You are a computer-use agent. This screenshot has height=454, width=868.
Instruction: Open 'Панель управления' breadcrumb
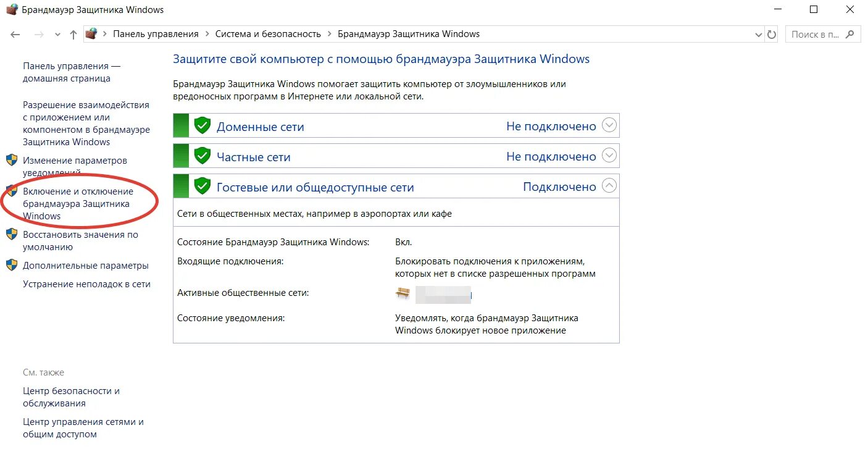(x=156, y=34)
